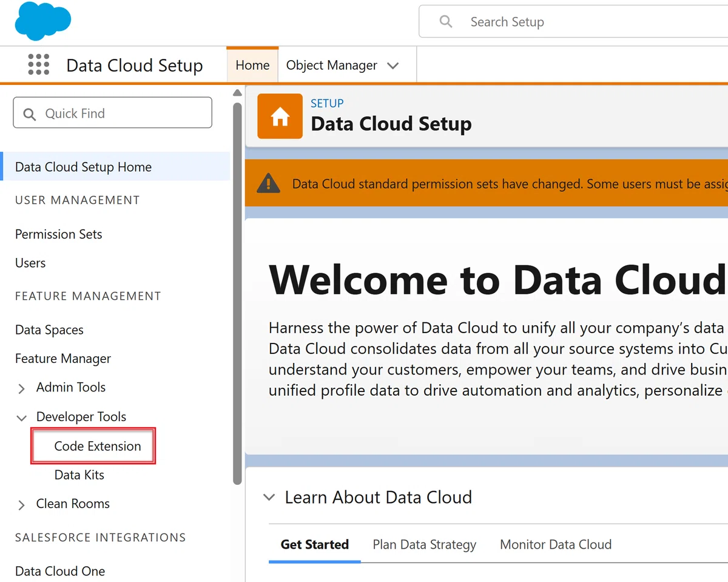Open Data Kits under Developer Tools

tap(79, 475)
